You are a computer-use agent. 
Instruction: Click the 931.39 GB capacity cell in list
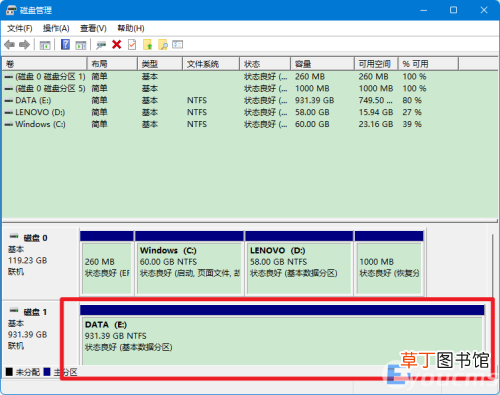(x=314, y=100)
